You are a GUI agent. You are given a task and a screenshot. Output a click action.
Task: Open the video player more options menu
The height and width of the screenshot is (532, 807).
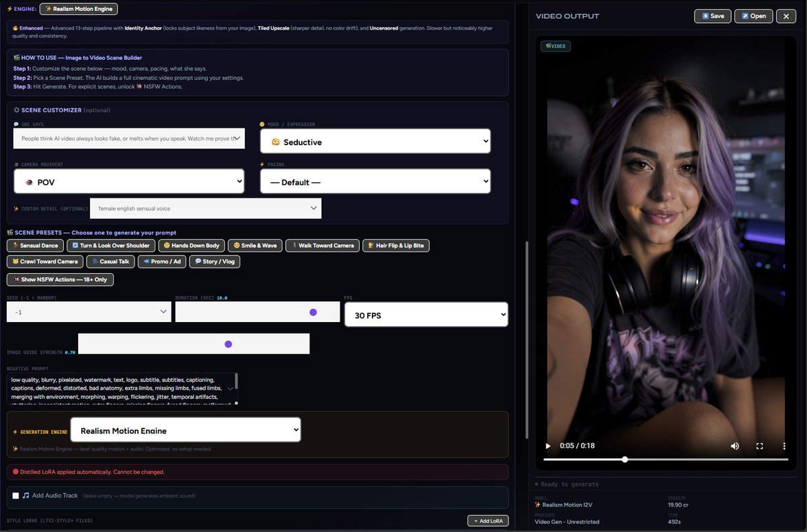pos(784,446)
